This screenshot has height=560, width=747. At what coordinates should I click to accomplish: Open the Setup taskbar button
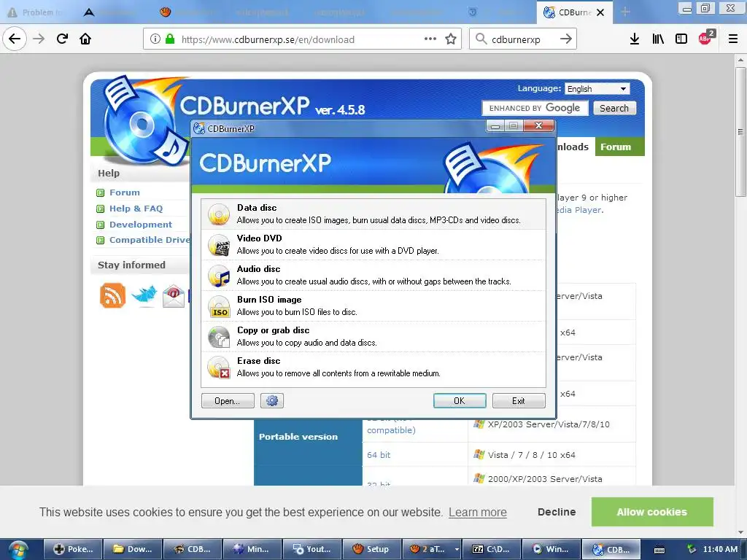[x=372, y=549]
